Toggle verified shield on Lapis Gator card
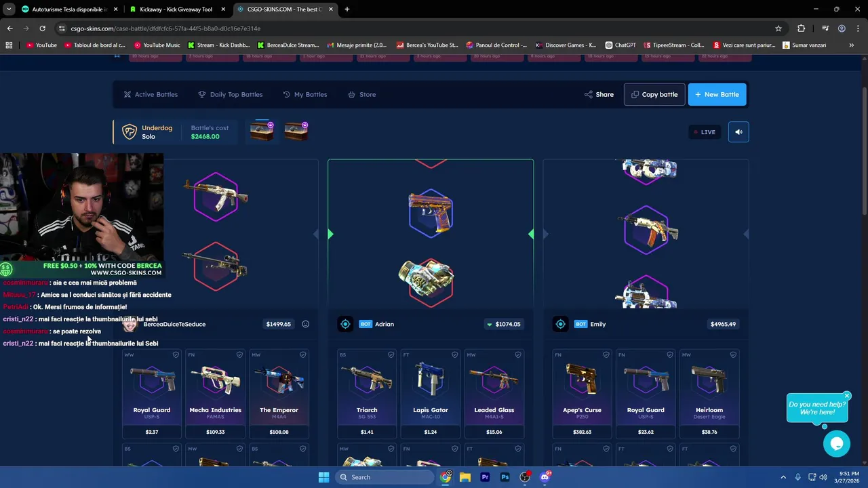This screenshot has height=488, width=868. [454, 354]
